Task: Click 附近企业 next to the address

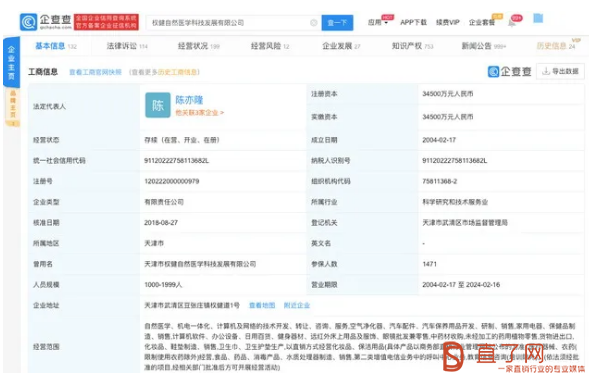Action: tap(297, 305)
